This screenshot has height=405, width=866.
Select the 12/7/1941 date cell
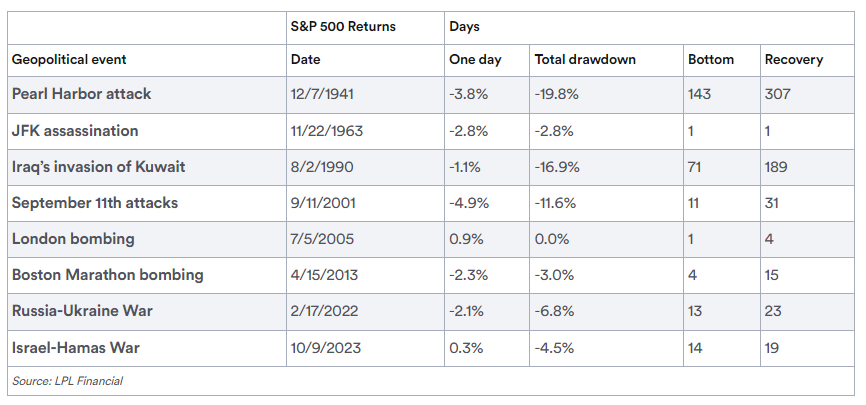(320, 94)
